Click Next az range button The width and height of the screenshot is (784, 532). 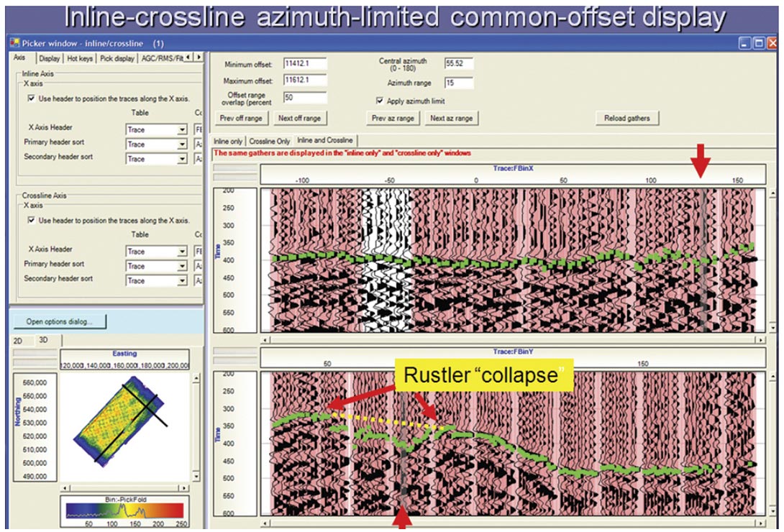(452, 119)
